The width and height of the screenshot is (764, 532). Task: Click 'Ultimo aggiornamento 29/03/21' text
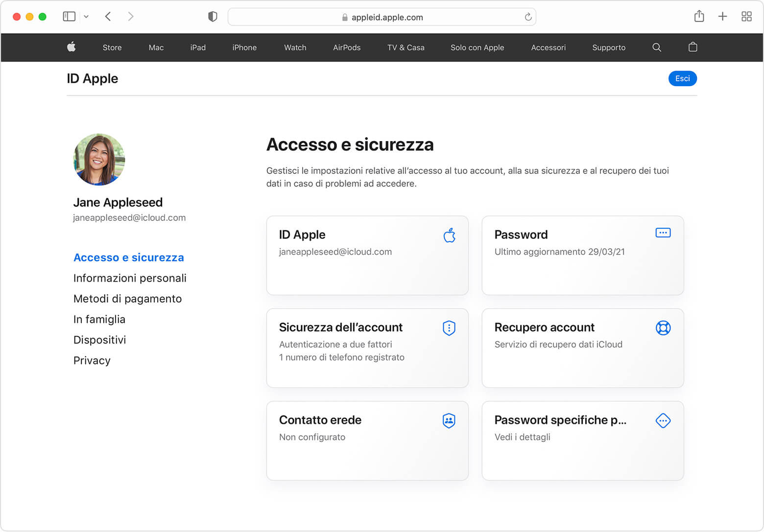pyautogui.click(x=560, y=252)
